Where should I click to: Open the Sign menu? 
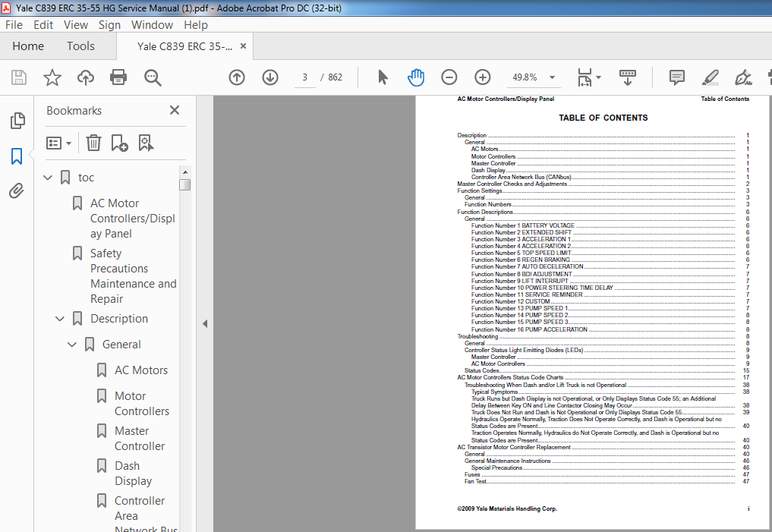click(109, 24)
